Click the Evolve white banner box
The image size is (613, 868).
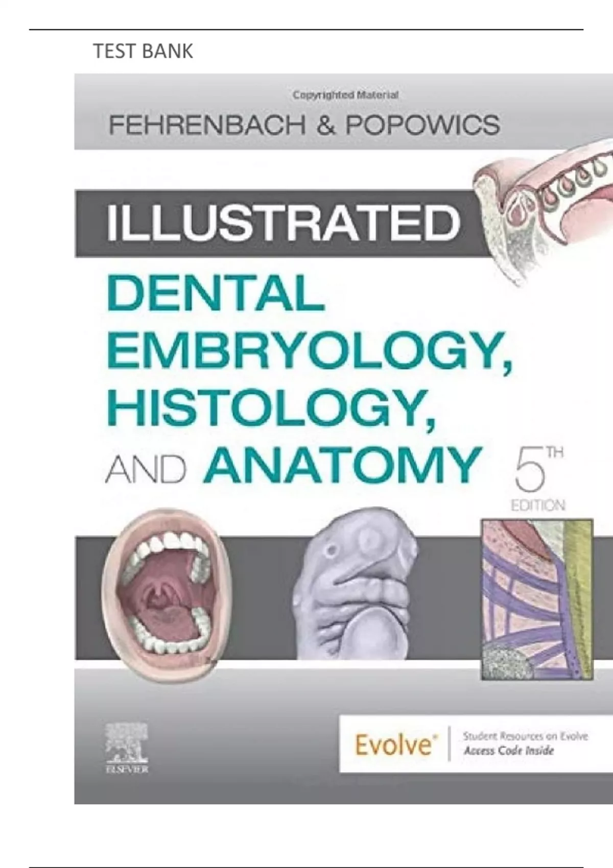click(476, 744)
